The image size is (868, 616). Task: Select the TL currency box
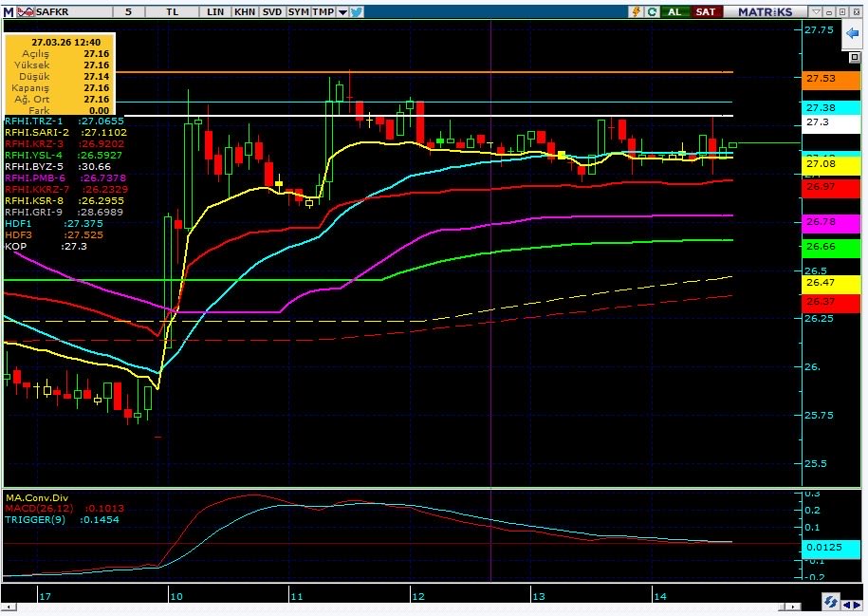(x=172, y=11)
